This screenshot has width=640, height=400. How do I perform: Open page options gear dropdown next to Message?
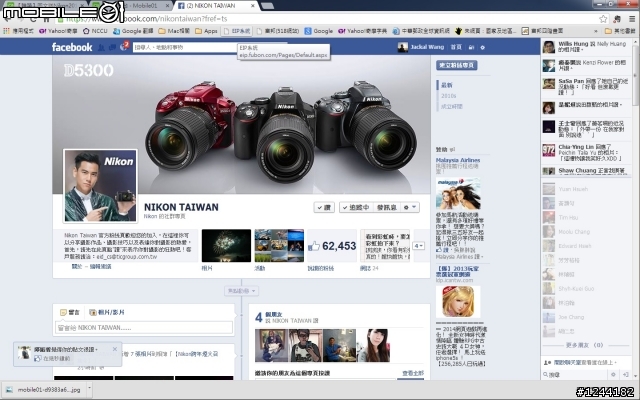click(x=410, y=207)
